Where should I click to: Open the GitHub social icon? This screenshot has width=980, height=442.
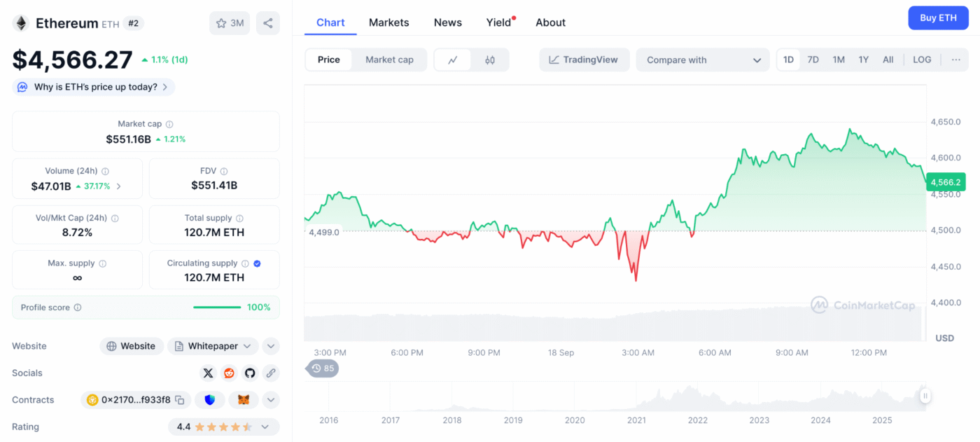[x=250, y=373]
